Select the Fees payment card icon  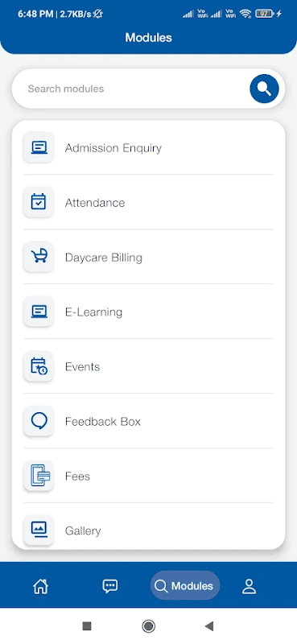click(x=39, y=476)
